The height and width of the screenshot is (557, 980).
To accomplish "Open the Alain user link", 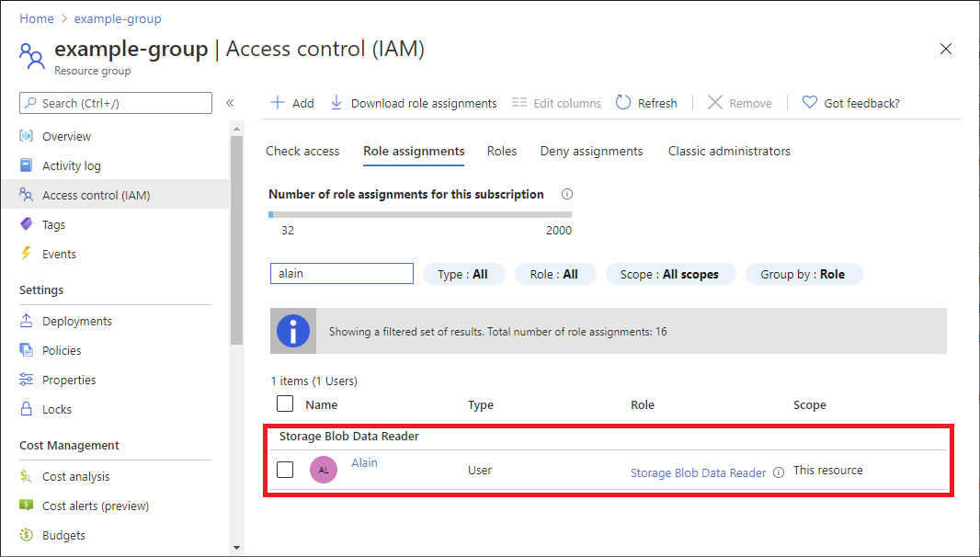I will [x=364, y=462].
